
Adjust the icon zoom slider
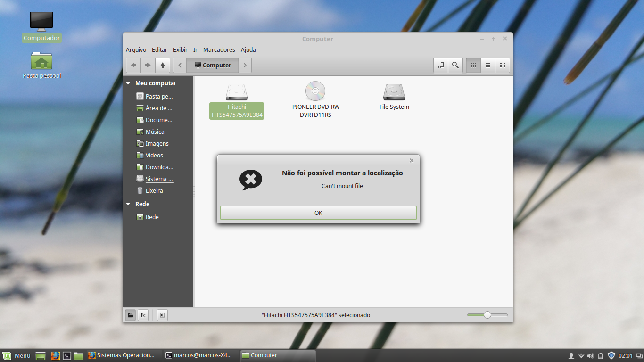tap(487, 315)
